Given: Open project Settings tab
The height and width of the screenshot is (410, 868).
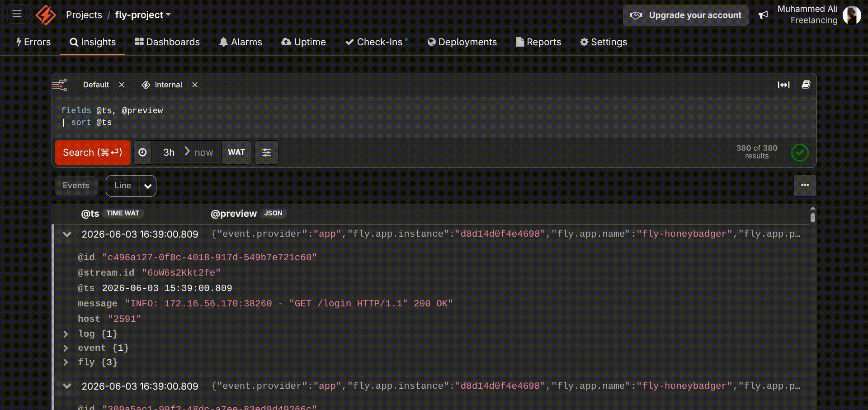Looking at the screenshot, I should point(604,42).
